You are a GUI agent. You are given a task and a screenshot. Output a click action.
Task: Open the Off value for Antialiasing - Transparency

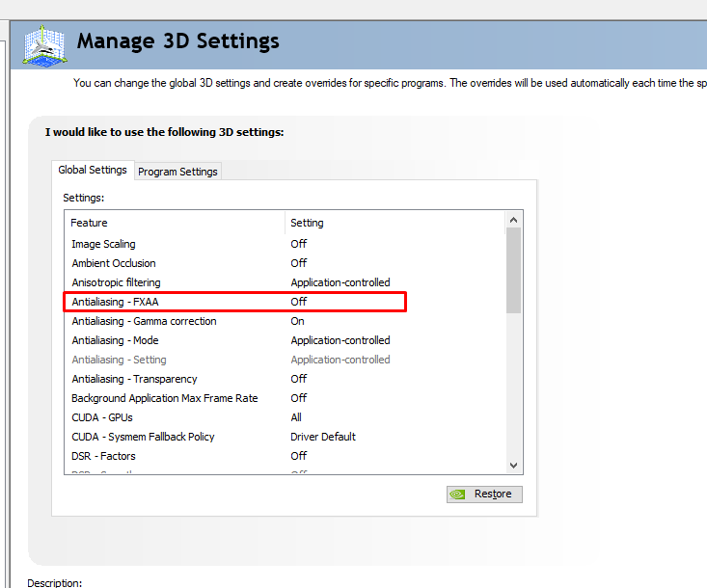(x=298, y=379)
